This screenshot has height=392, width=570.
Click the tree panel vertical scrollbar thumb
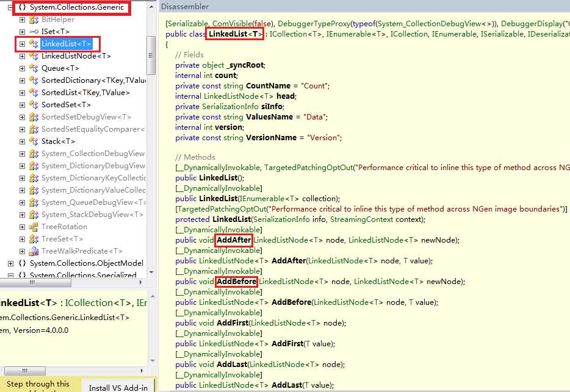click(151, 55)
